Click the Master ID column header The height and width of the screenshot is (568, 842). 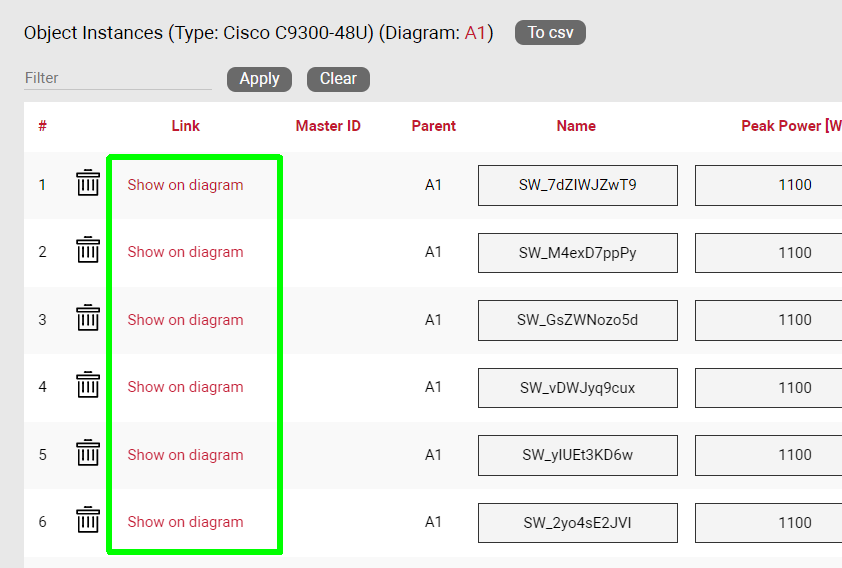coord(328,126)
